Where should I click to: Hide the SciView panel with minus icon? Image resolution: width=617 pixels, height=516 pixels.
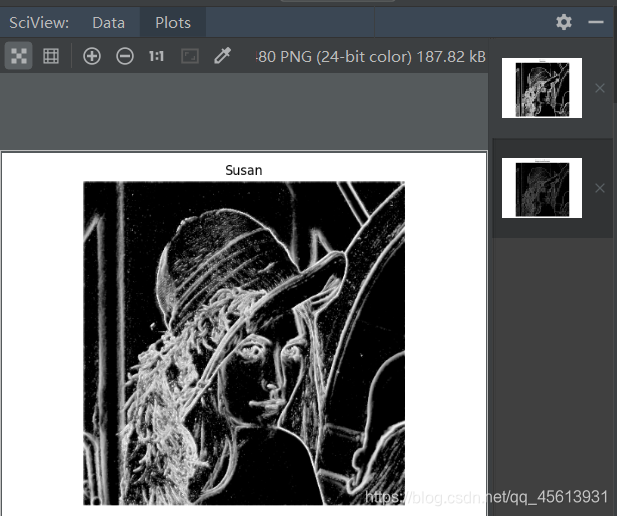[x=596, y=22]
